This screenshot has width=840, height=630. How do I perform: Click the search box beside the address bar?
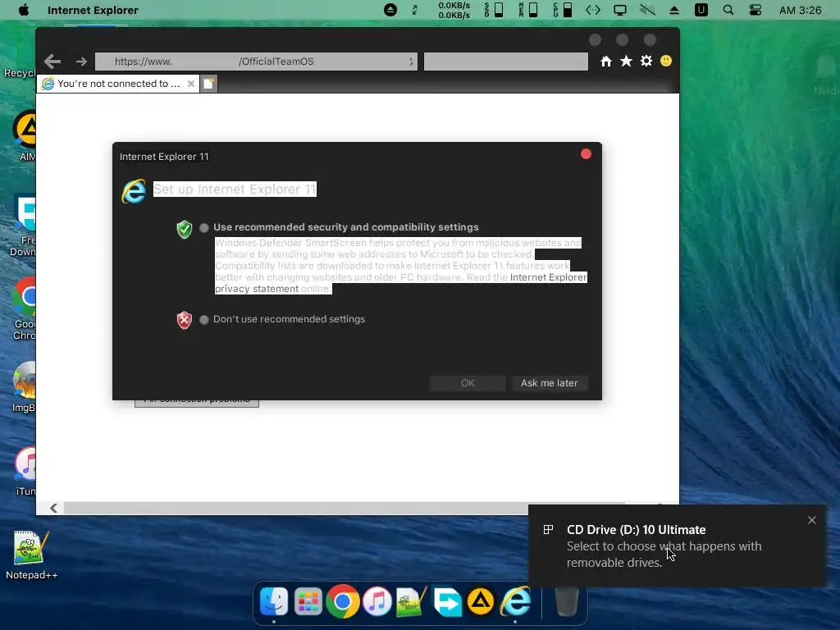click(505, 62)
